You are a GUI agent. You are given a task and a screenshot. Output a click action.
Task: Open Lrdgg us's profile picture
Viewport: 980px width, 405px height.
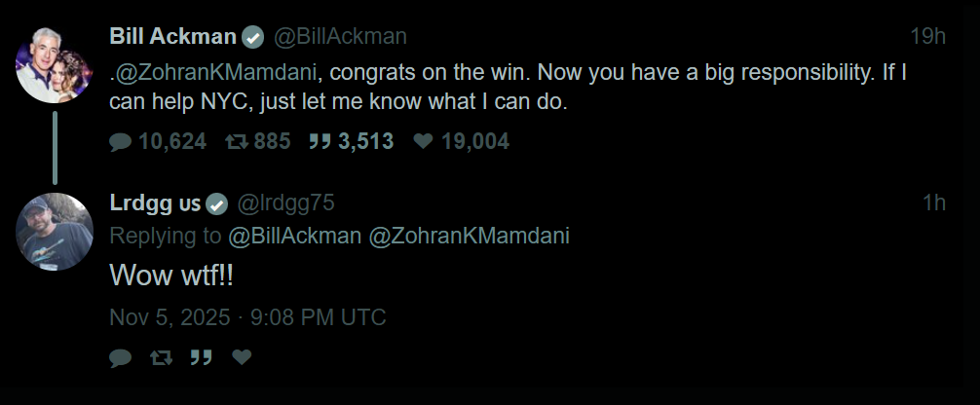point(55,231)
